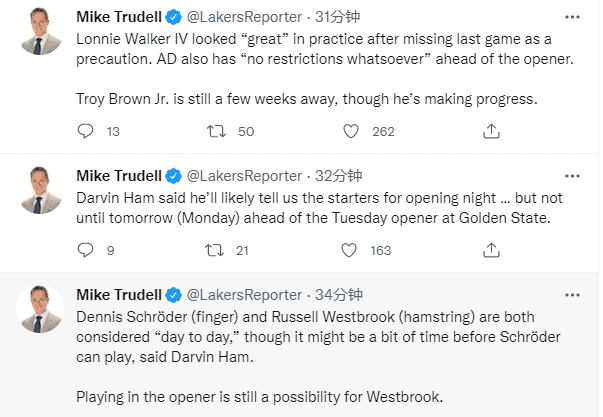The width and height of the screenshot is (603, 417).
Task: Open Mike Trudell name on first tweet
Action: point(119,17)
